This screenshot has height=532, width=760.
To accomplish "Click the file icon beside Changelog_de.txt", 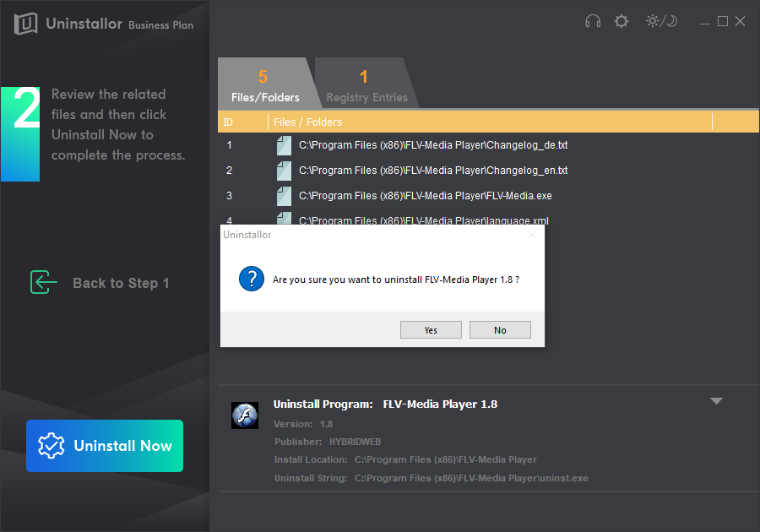I will pyautogui.click(x=284, y=145).
